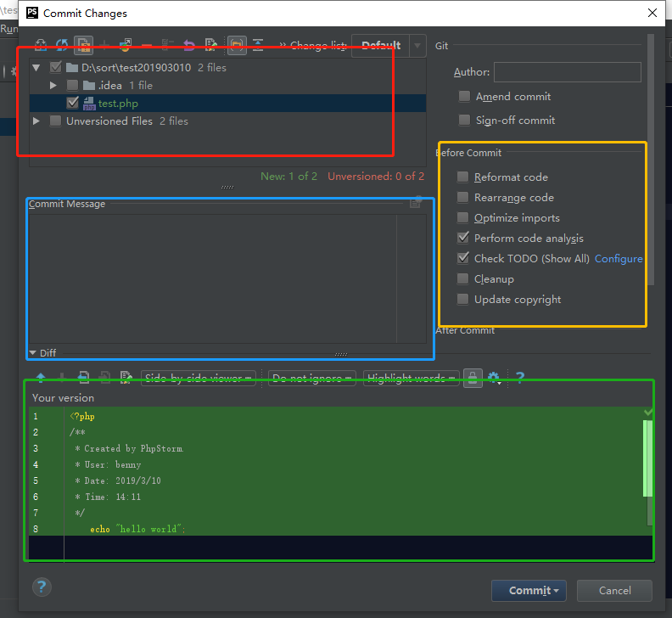
Task: Click the Collapse All icon
Action: (x=258, y=45)
